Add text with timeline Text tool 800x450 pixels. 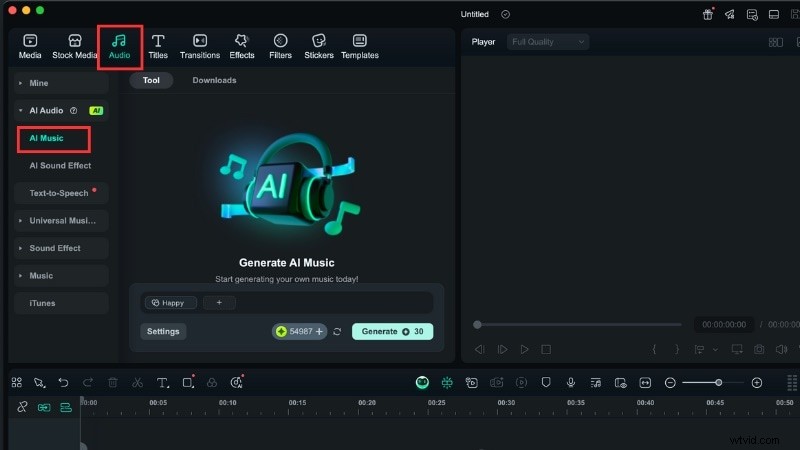(162, 383)
